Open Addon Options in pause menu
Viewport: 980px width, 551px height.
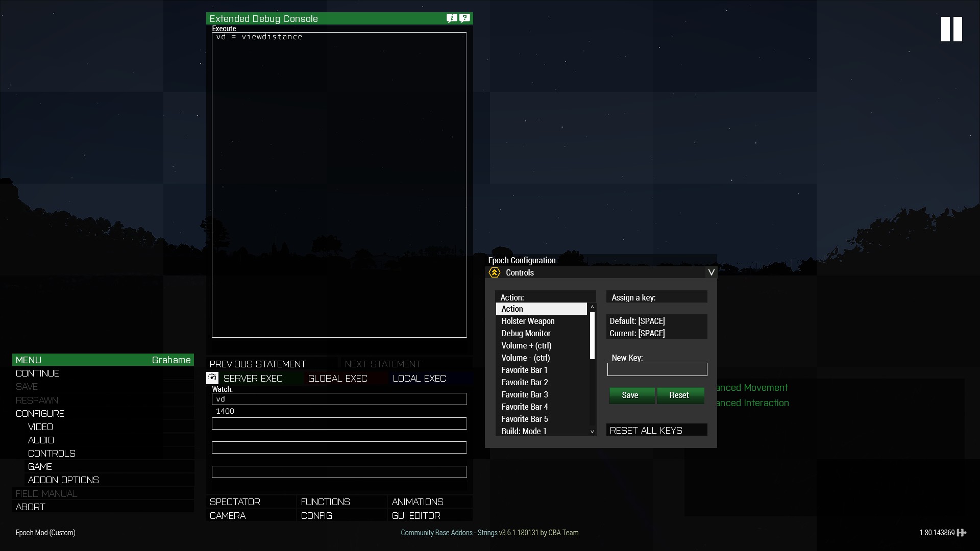[x=63, y=480]
